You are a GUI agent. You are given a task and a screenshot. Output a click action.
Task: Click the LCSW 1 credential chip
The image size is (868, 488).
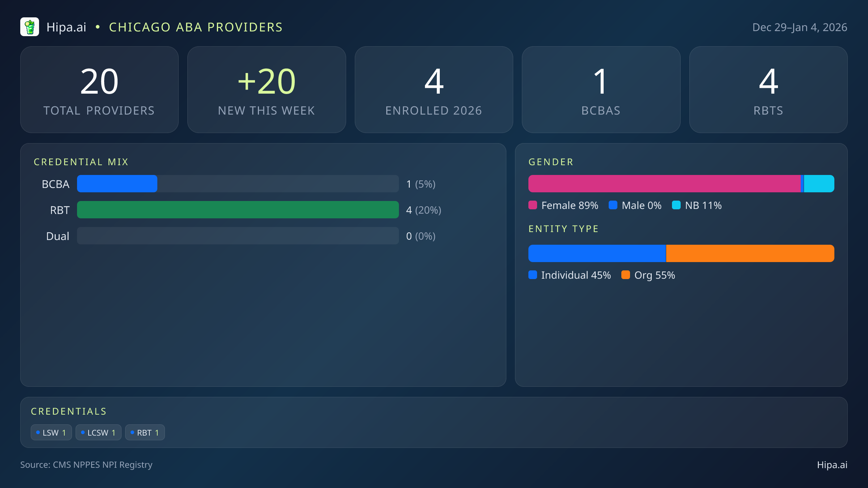[x=98, y=432]
